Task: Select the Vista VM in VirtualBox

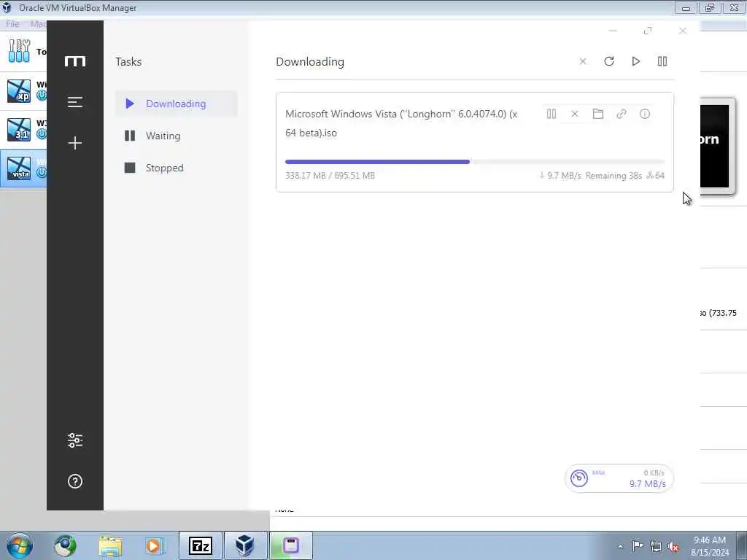Action: tap(23, 168)
